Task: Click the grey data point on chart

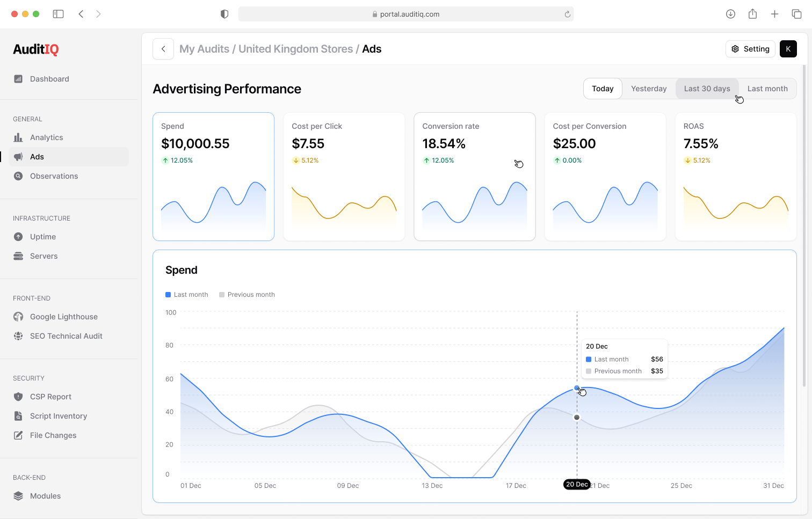Action: click(577, 417)
